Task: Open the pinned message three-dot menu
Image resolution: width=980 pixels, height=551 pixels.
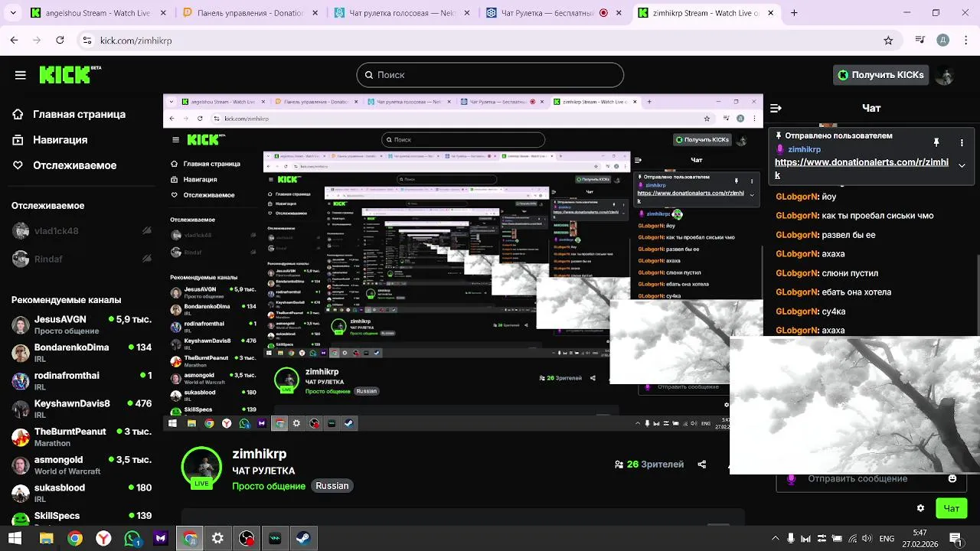Action: (962, 142)
